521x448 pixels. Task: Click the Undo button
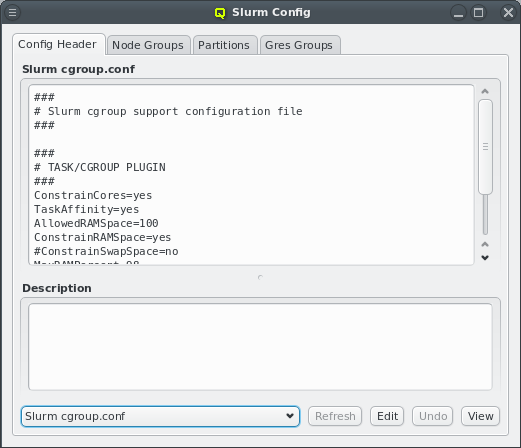pyautogui.click(x=432, y=416)
